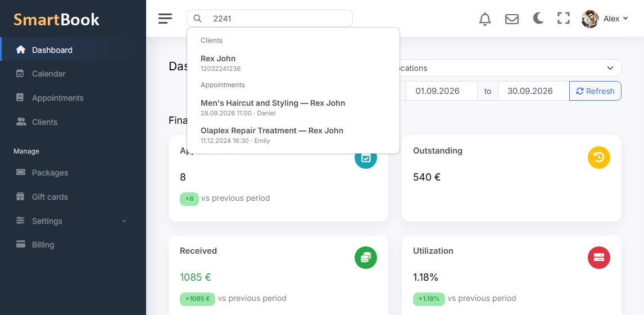Click the 1.18% utilization value
Screen dimensions: 644x315
point(425,277)
